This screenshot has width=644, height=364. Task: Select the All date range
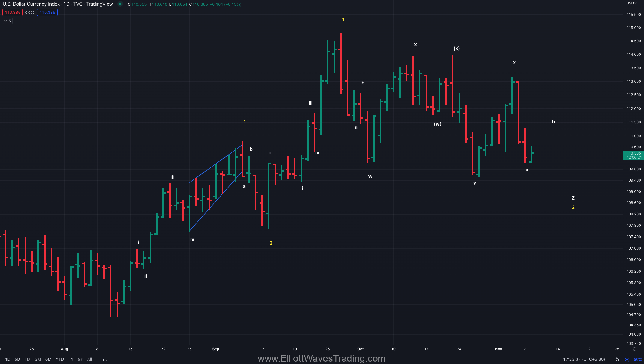pyautogui.click(x=90, y=359)
